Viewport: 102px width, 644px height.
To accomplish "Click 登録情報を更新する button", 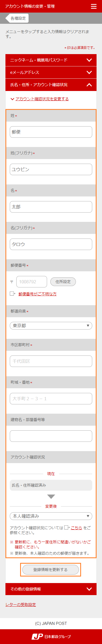I will (51, 570).
